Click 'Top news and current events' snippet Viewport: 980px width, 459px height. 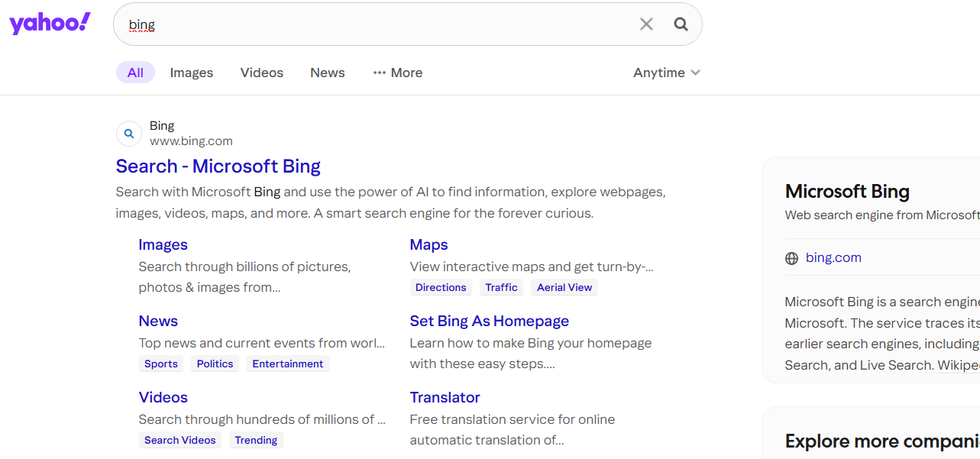click(x=261, y=343)
